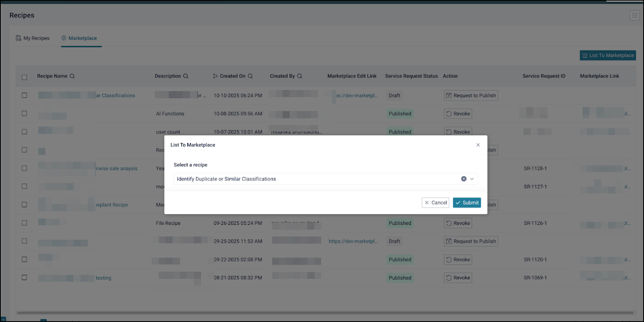Click the created date 08-21-2025 08:32 PM
644x322 pixels.
pos(238,278)
